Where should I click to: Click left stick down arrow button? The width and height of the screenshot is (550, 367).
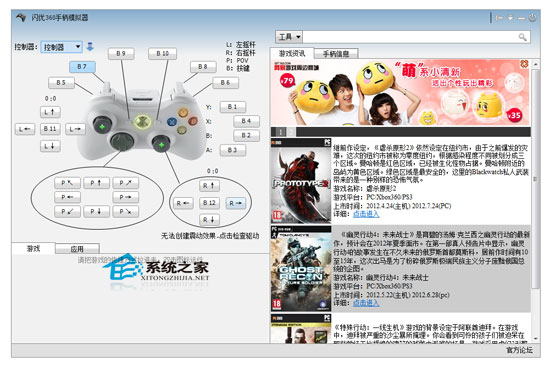(50, 146)
